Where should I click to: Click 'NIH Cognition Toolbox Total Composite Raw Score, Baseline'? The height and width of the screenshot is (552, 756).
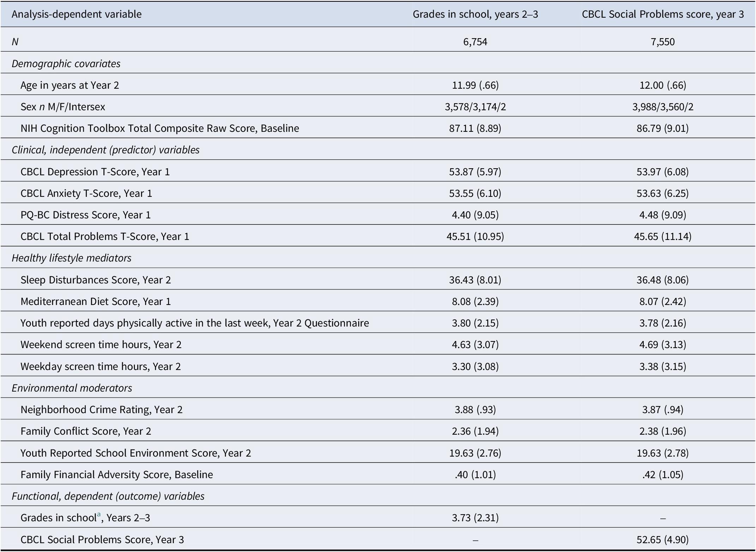point(160,128)
